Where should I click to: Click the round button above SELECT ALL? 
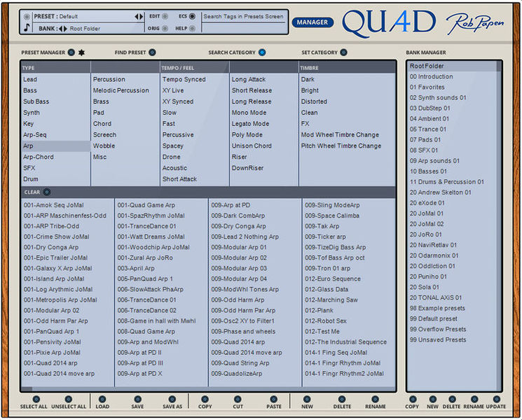tap(36, 399)
